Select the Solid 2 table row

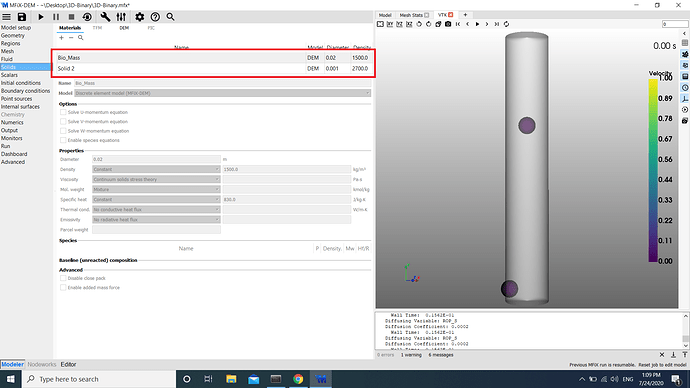click(x=214, y=69)
